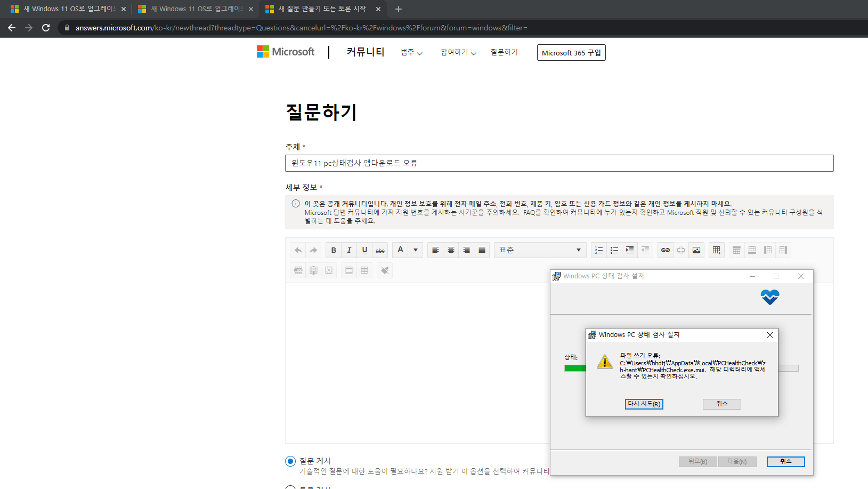The height and width of the screenshot is (489, 868).
Task: Click the 주제 subject input field
Action: coord(559,163)
